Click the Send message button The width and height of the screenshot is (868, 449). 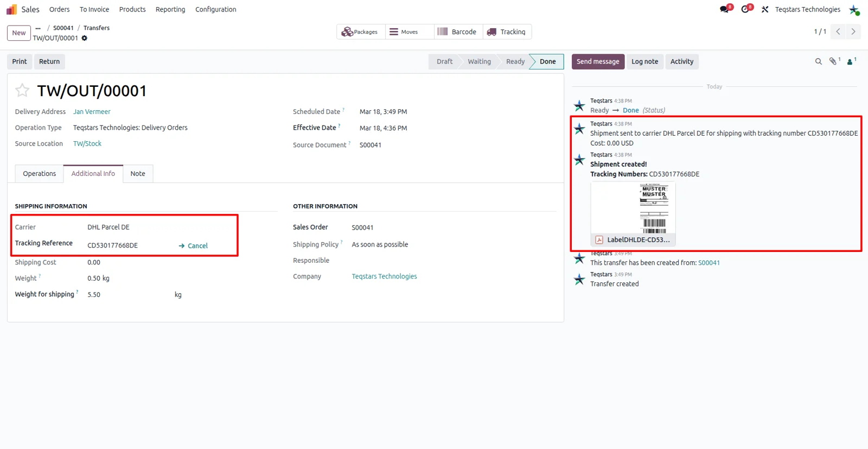click(598, 62)
